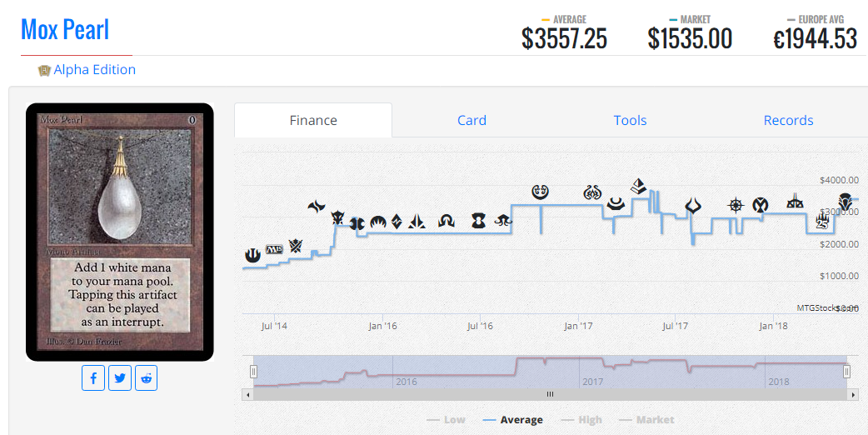Click the ornate filigree set symbol near Jan '17

[x=592, y=192]
